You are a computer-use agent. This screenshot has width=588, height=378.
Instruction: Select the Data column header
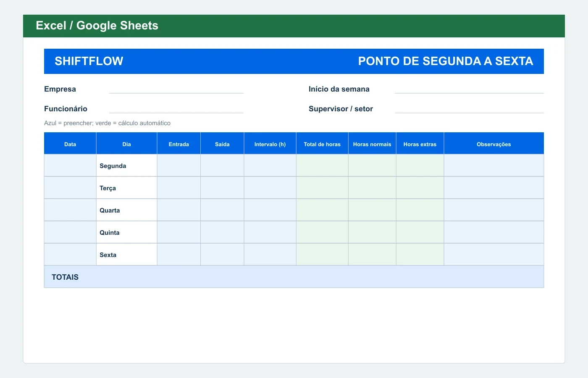tap(70, 144)
